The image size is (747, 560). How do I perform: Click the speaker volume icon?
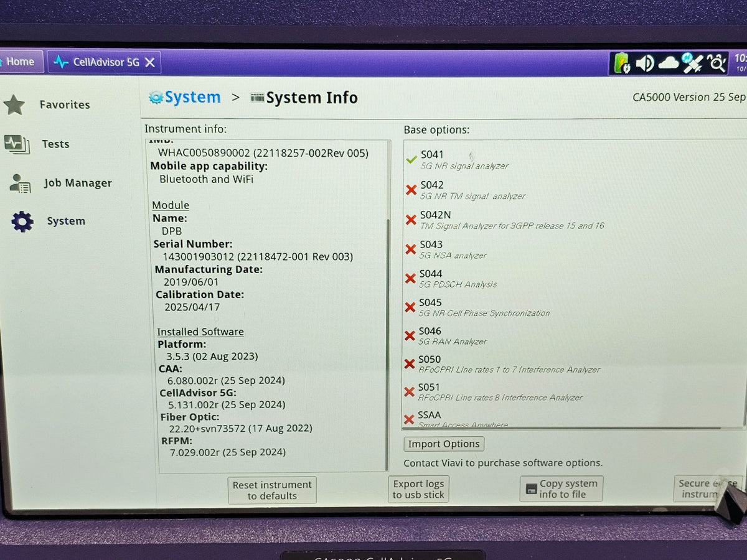point(645,63)
